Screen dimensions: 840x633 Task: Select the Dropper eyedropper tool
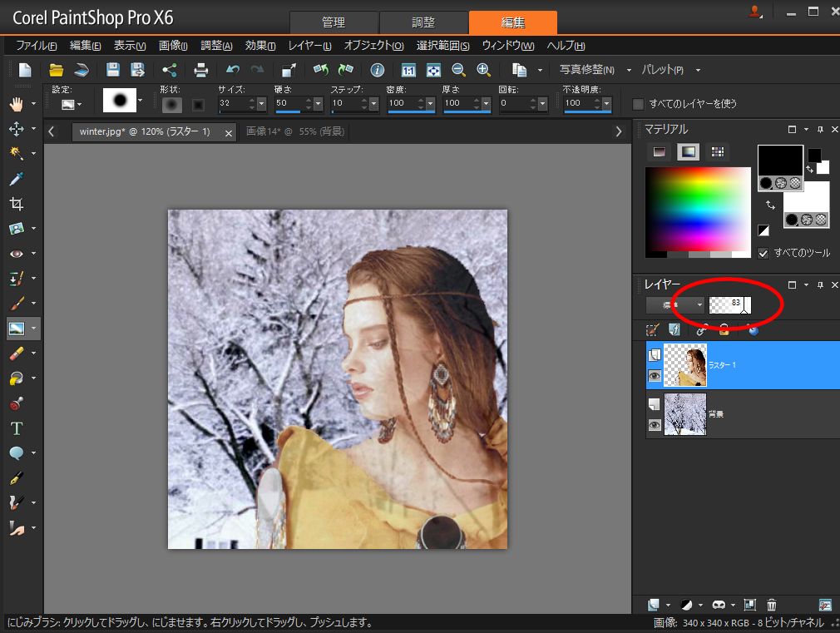[17, 179]
